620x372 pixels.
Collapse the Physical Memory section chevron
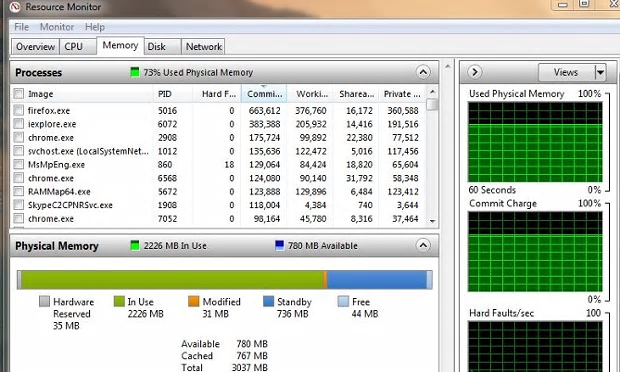[x=423, y=245]
